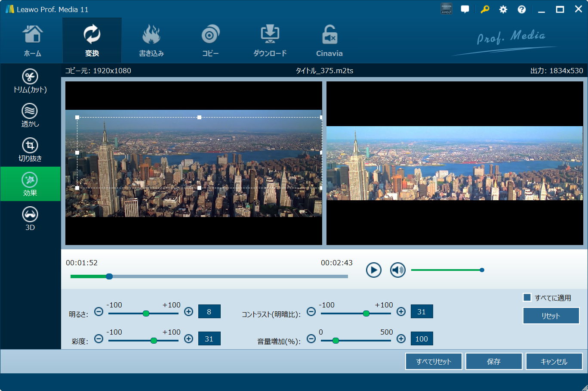The width and height of the screenshot is (588, 391).
Task: Mute the audio with speaker icon
Action: tap(397, 270)
